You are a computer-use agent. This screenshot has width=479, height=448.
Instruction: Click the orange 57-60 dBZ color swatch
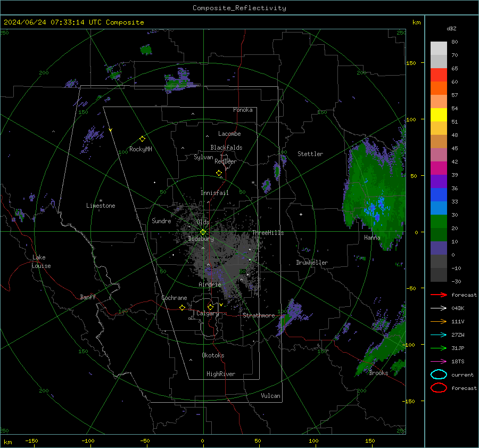(439, 88)
